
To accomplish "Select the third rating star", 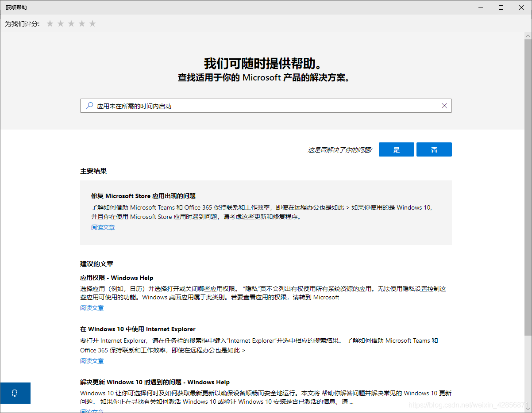I will coord(71,23).
